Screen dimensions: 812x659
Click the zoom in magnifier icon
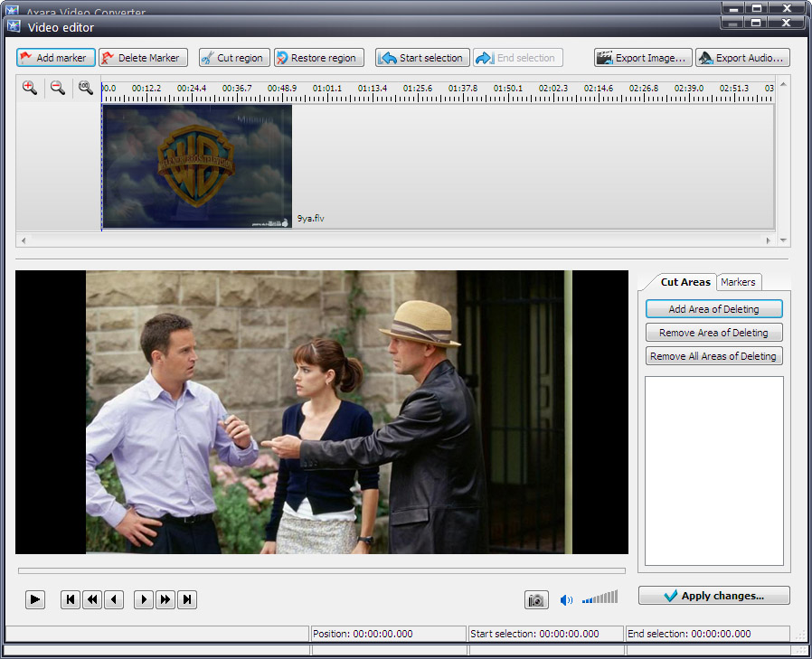coord(30,88)
